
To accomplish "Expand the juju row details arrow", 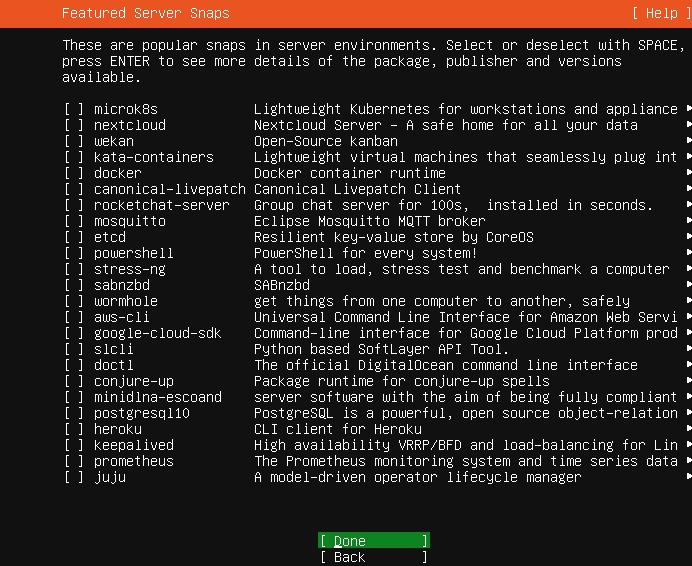I will tap(689, 476).
